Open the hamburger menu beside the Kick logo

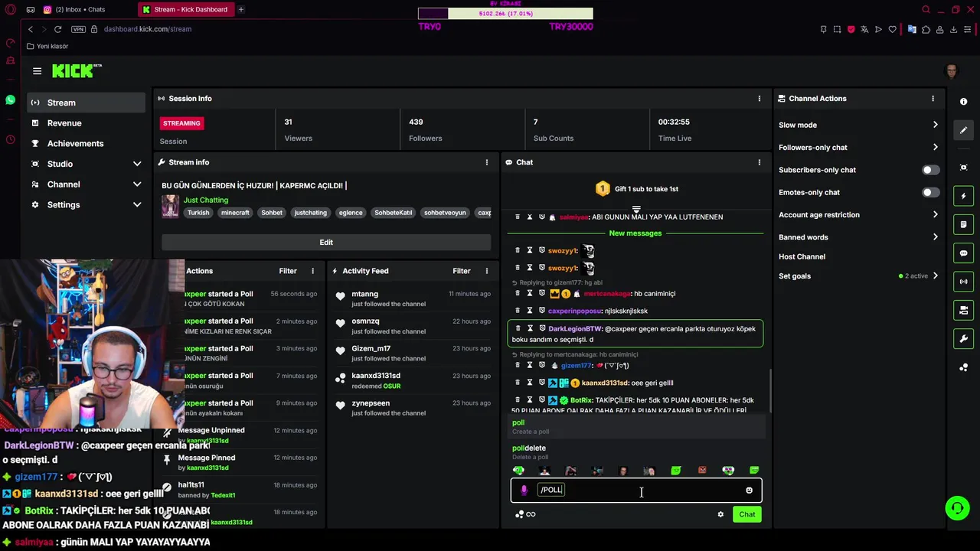[37, 71]
